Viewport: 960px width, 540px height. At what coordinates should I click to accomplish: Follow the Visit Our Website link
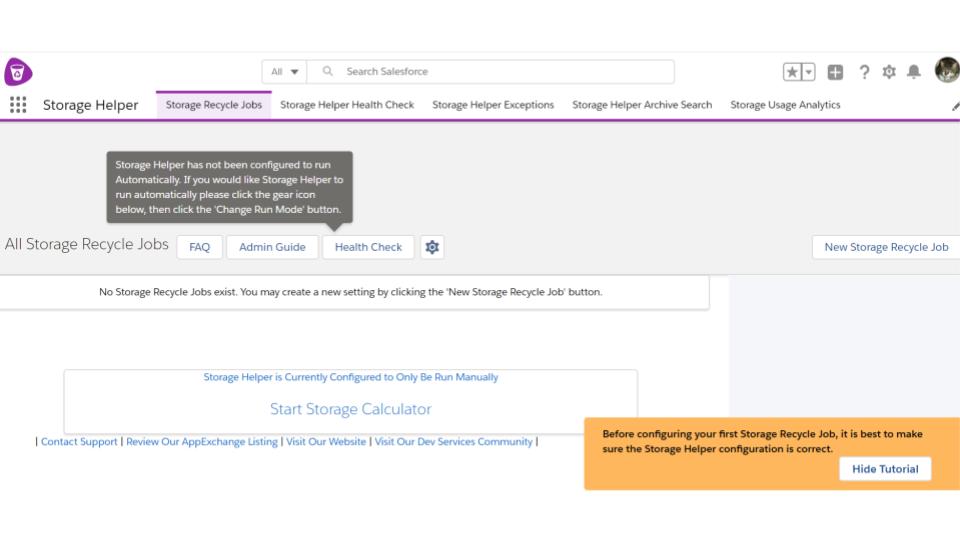pyautogui.click(x=326, y=441)
